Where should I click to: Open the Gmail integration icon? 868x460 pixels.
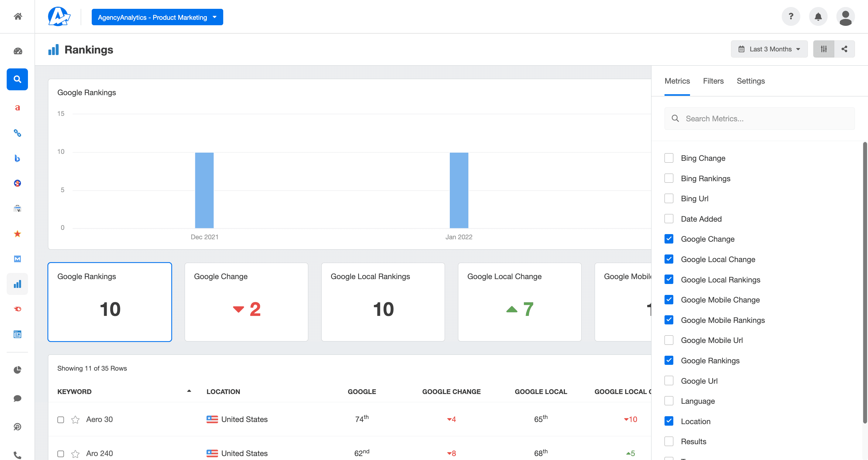[x=17, y=259]
